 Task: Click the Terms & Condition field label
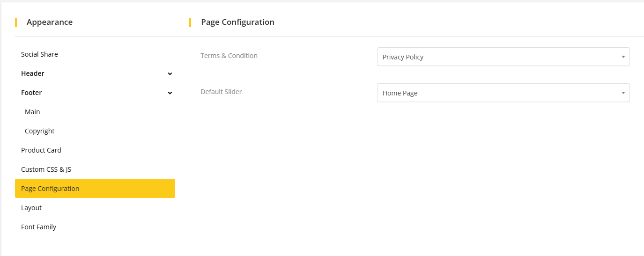[229, 56]
